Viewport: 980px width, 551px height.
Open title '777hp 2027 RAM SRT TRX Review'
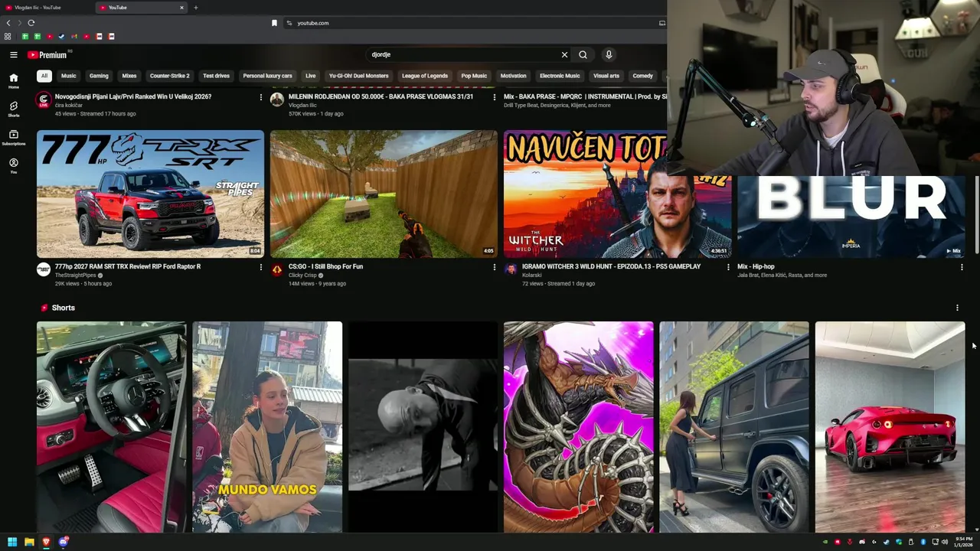[128, 267]
